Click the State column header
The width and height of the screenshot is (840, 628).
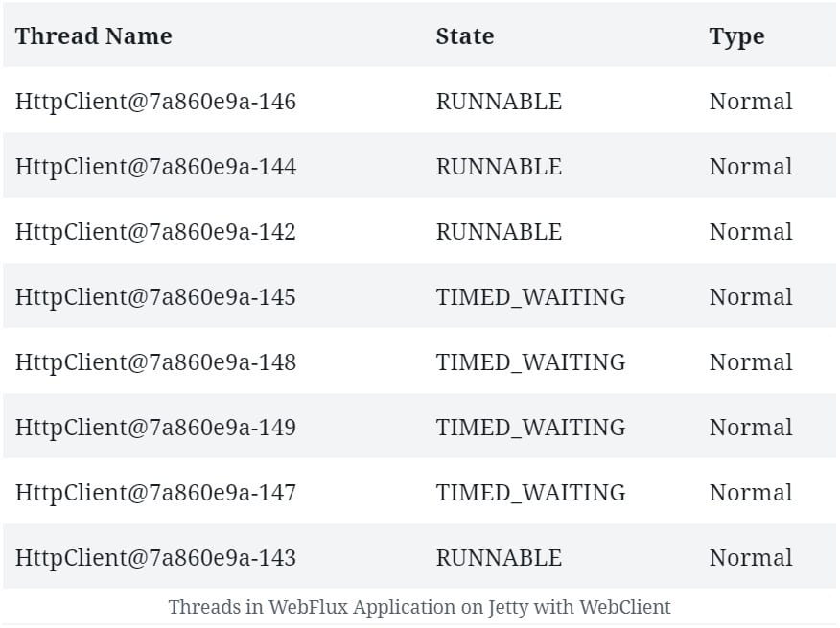click(464, 36)
